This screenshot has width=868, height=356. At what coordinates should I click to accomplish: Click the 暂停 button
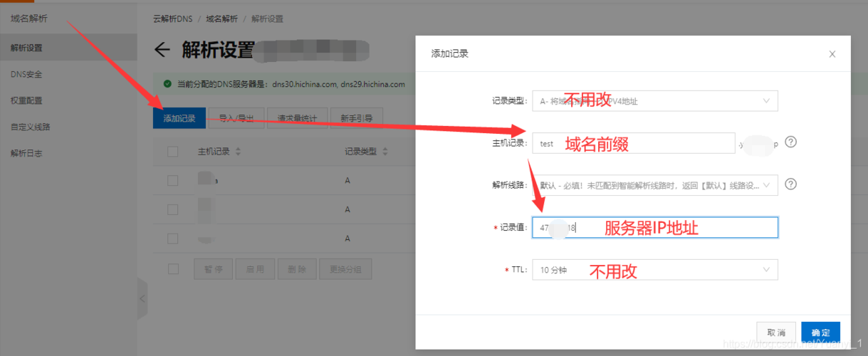pos(214,269)
